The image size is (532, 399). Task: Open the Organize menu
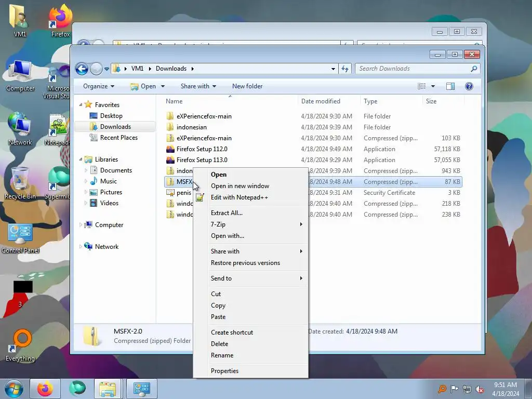coord(99,86)
